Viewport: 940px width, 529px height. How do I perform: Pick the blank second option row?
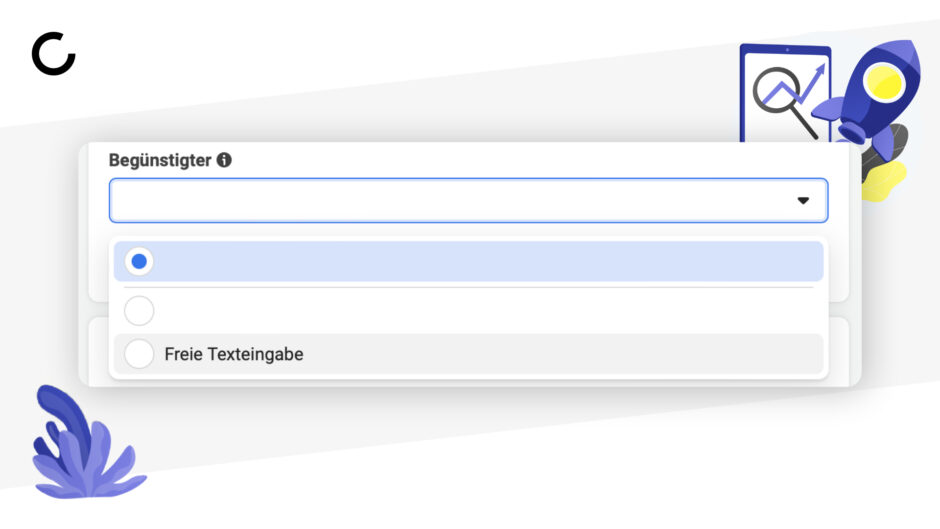(x=468, y=311)
